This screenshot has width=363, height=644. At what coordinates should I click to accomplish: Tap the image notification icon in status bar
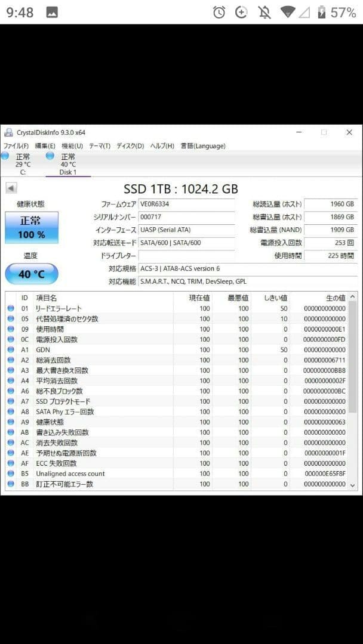click(x=52, y=13)
